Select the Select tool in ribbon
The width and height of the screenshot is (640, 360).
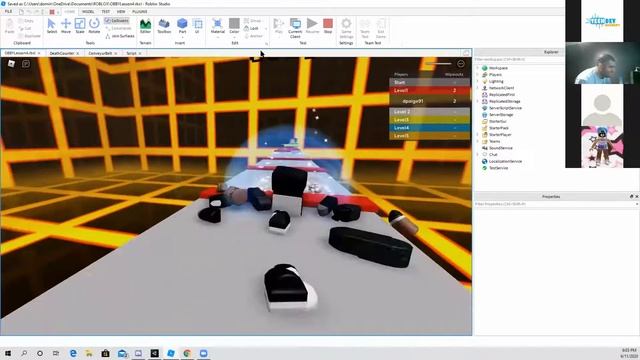pyautogui.click(x=51, y=26)
